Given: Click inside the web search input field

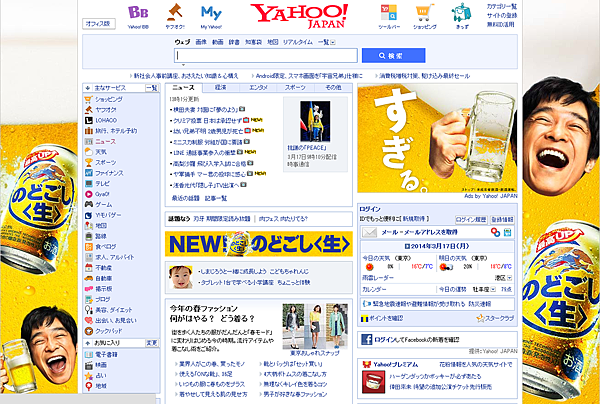Looking at the screenshot, I should [x=266, y=55].
